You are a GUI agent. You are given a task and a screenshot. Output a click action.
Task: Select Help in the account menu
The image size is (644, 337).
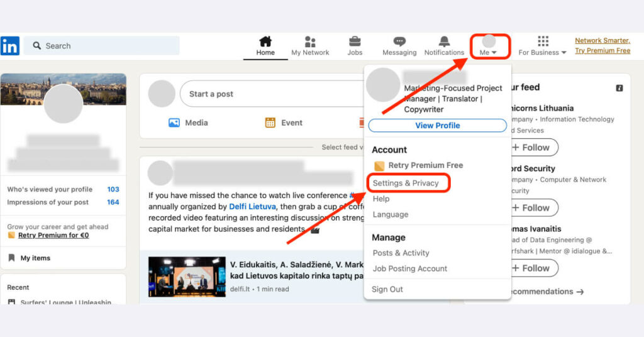tap(381, 199)
